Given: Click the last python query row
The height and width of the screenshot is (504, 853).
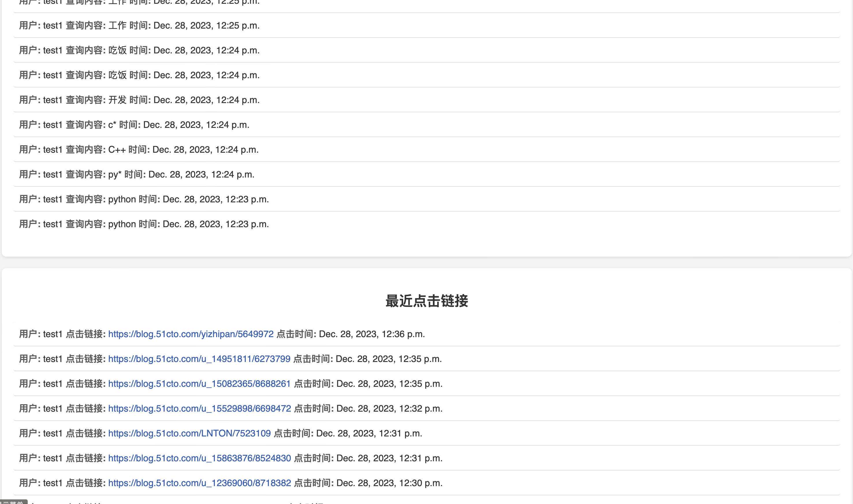Looking at the screenshot, I should click(x=144, y=224).
